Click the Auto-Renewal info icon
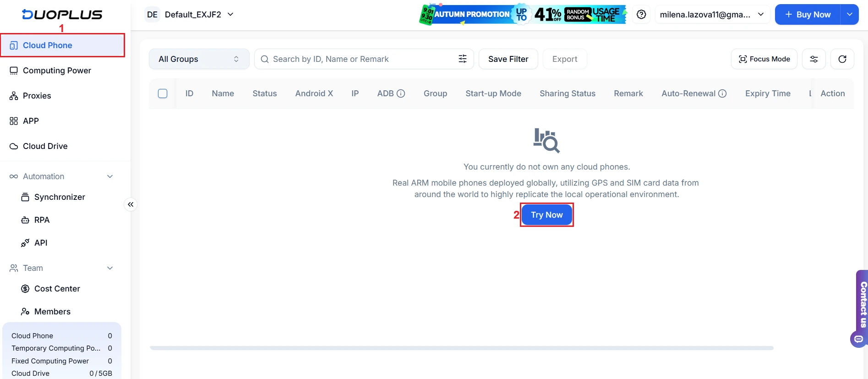868x379 pixels. (x=722, y=93)
